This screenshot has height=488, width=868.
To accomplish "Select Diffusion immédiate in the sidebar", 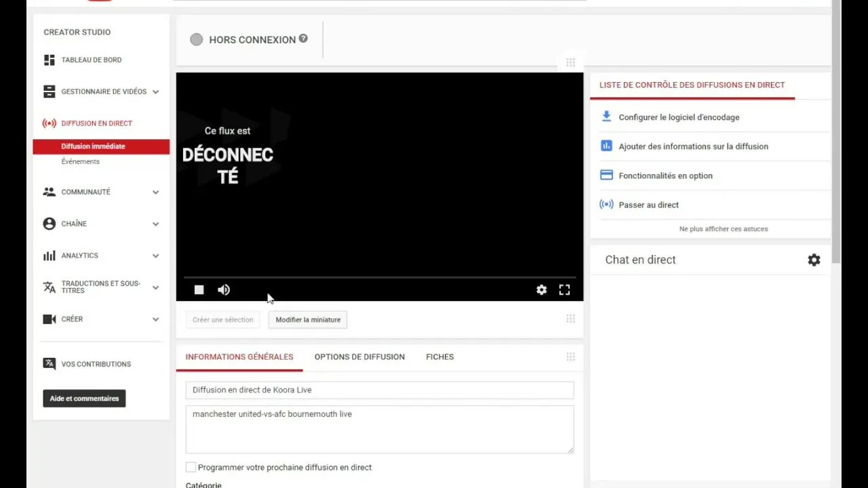I will coord(101,146).
